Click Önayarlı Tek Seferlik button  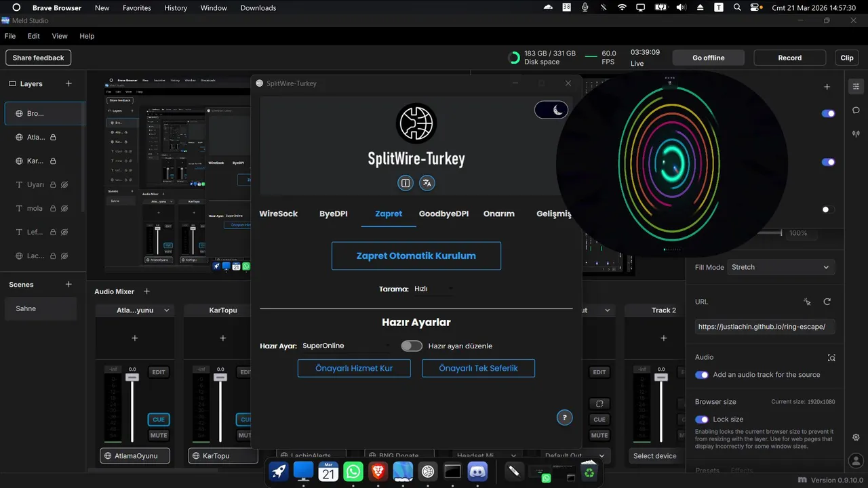(x=479, y=368)
